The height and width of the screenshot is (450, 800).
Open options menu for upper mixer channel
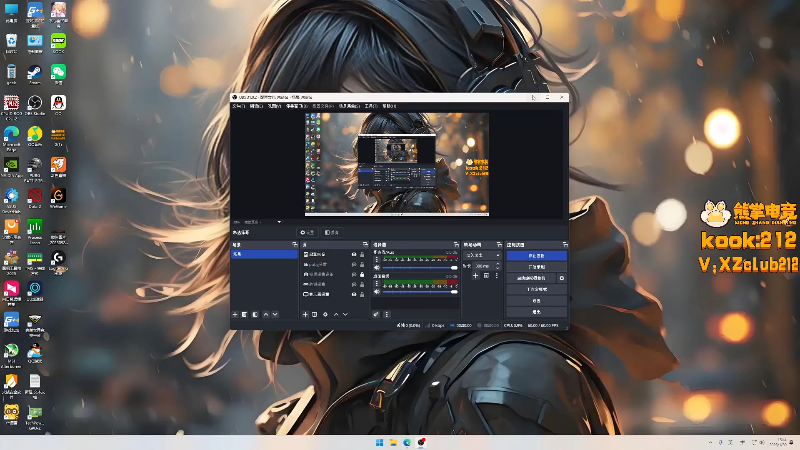377,260
